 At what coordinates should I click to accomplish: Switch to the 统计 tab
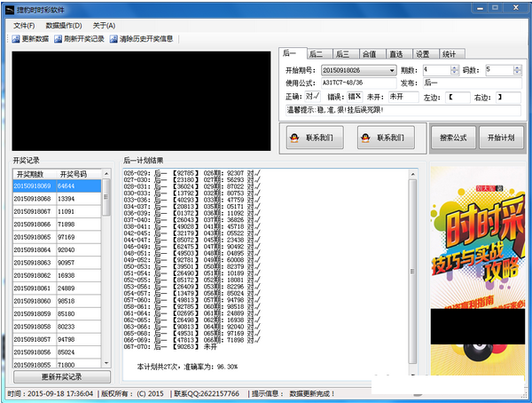pyautogui.click(x=449, y=54)
